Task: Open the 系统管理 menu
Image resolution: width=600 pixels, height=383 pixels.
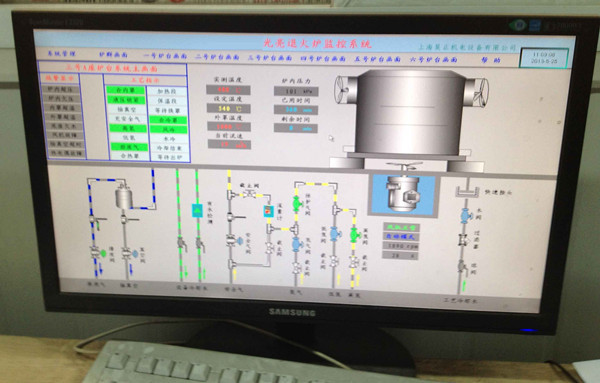Action: click(61, 54)
